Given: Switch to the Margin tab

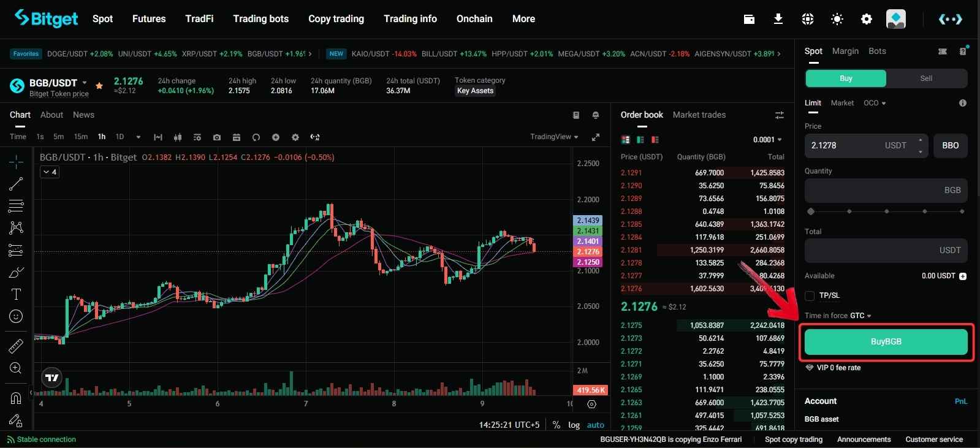Looking at the screenshot, I should [845, 51].
